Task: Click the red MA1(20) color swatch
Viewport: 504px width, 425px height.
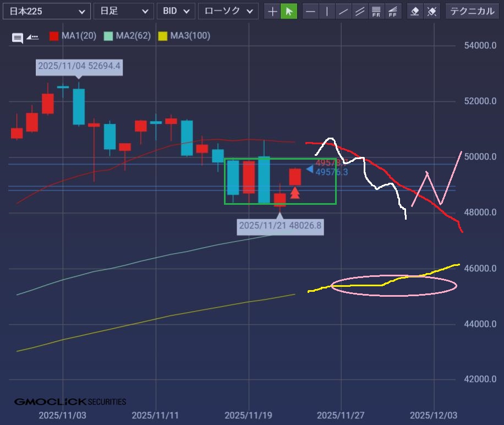Action: click(54, 36)
